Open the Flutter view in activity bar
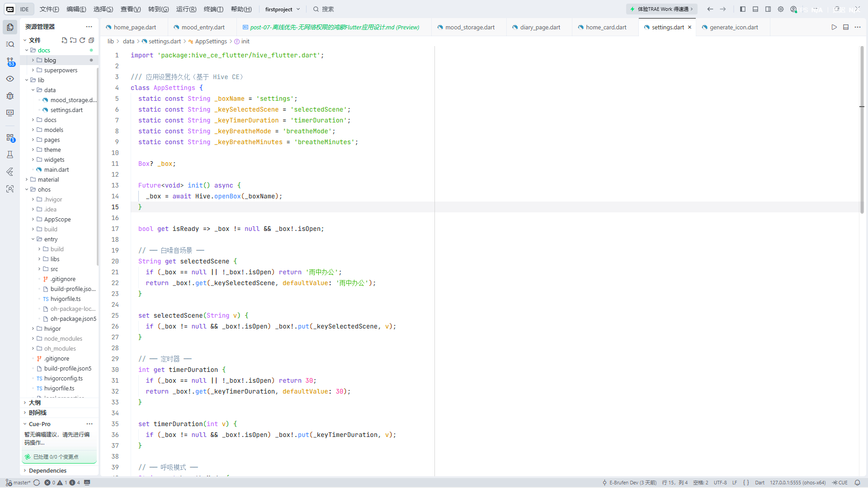This screenshot has width=868, height=488. coord(10,172)
